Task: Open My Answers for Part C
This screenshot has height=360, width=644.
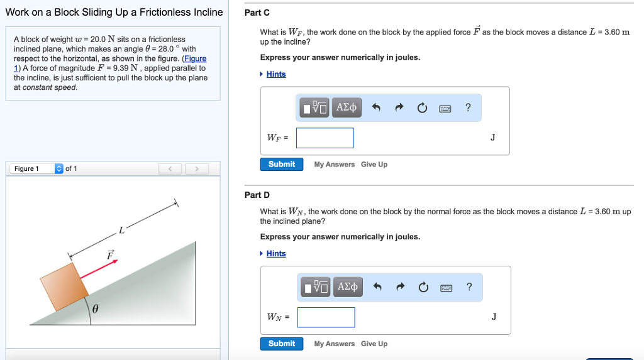Action: tap(334, 165)
